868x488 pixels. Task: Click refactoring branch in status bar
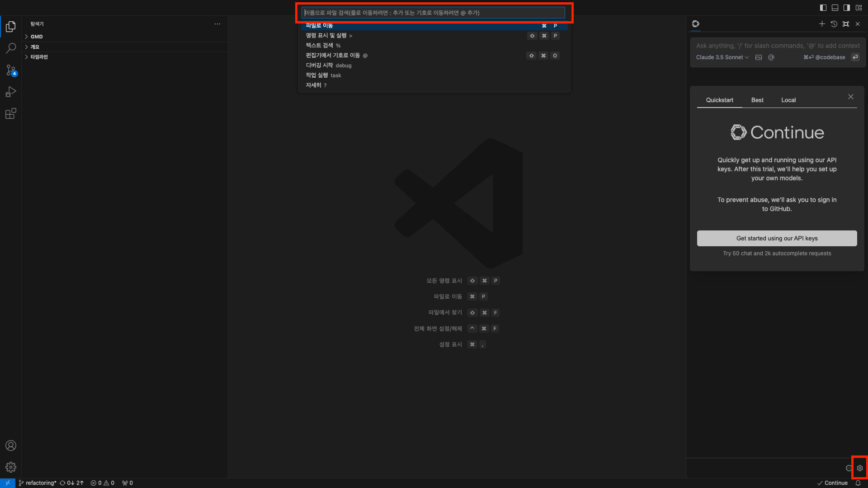38,483
